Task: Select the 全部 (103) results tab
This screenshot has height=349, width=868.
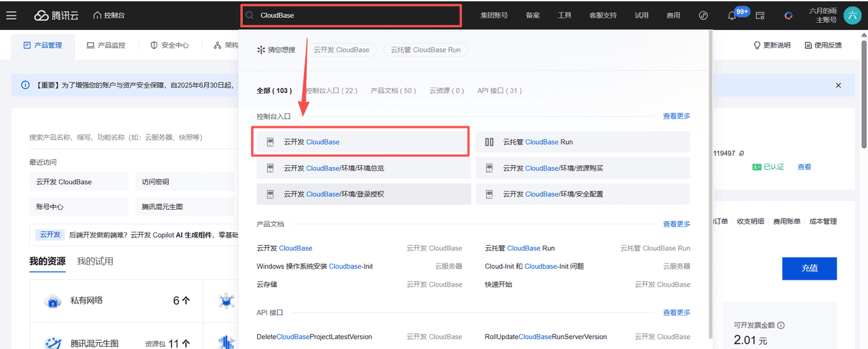Action: pyautogui.click(x=274, y=90)
